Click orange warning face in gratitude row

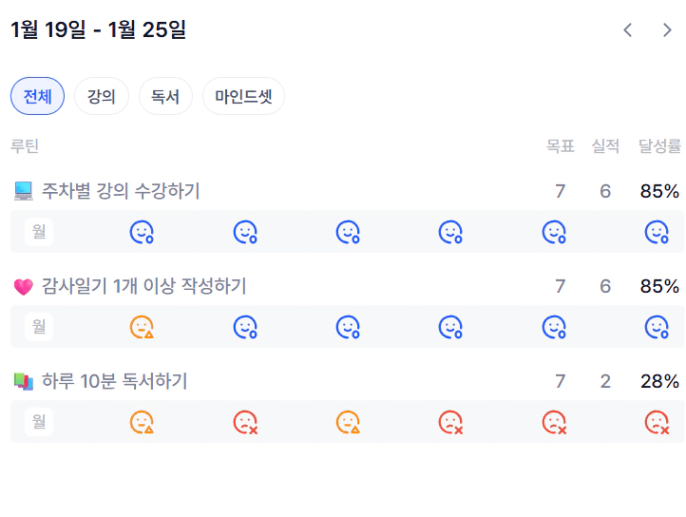[142, 327]
